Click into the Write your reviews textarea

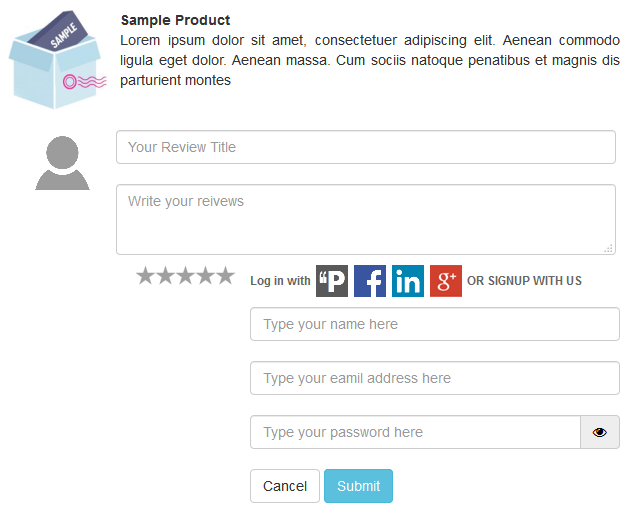coord(366,220)
